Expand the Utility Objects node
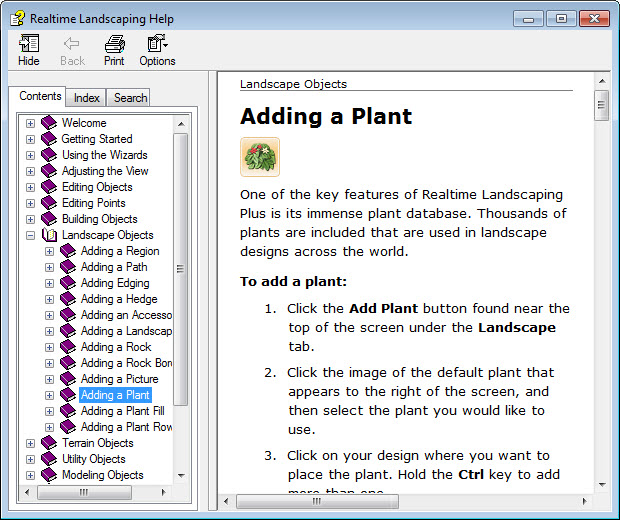 point(30,459)
